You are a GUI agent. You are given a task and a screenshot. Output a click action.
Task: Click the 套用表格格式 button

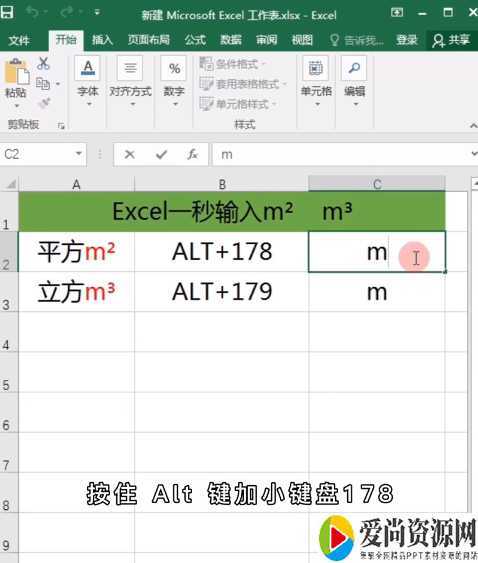pos(243,84)
